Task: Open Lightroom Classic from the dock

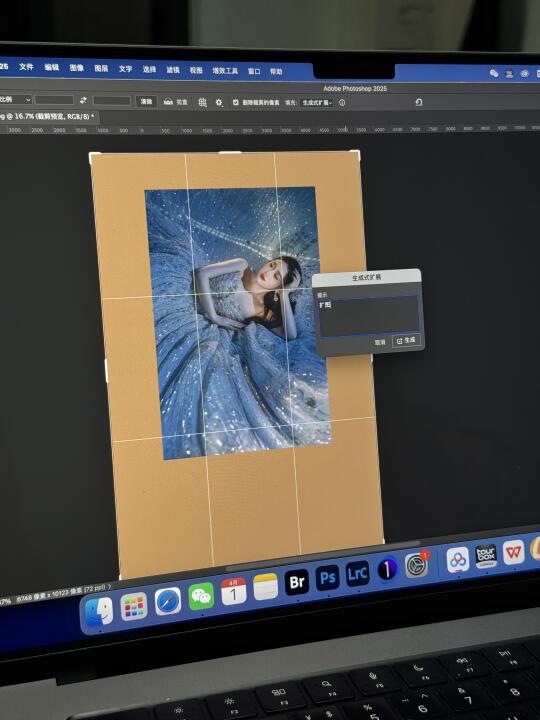Action: tap(357, 573)
